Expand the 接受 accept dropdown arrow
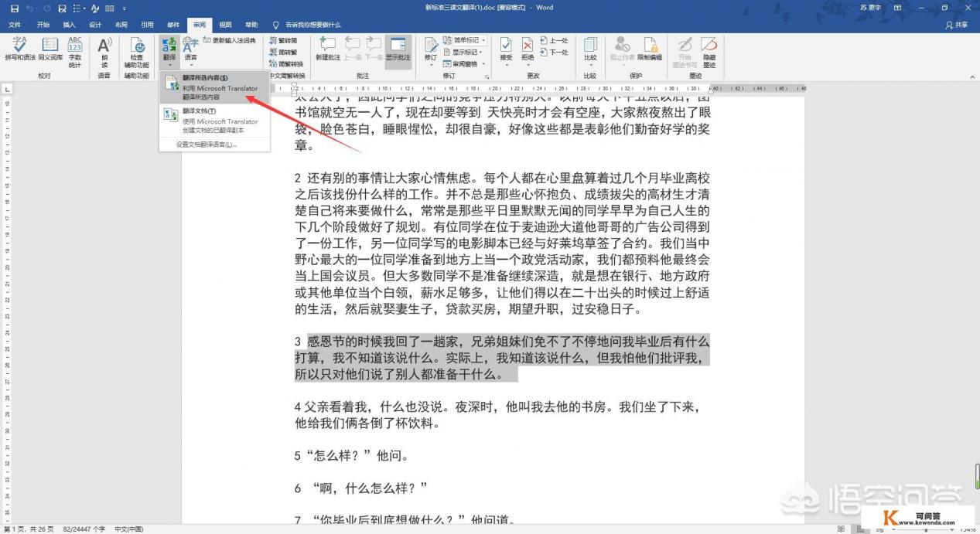 [x=506, y=65]
